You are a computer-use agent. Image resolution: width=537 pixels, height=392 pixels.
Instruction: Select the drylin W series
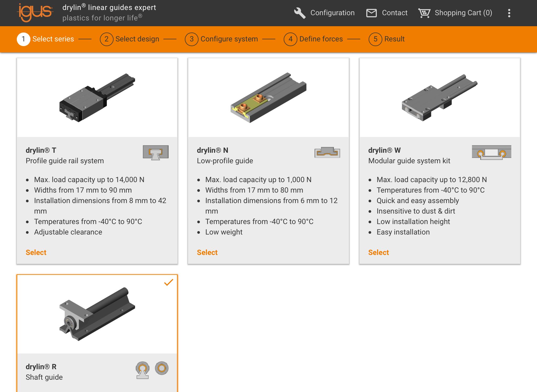pyautogui.click(x=378, y=252)
